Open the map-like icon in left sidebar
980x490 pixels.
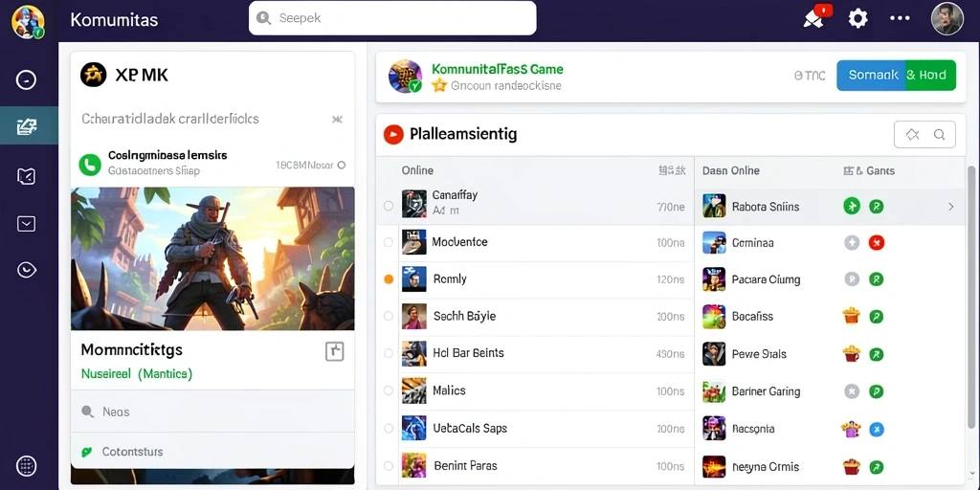point(26,177)
